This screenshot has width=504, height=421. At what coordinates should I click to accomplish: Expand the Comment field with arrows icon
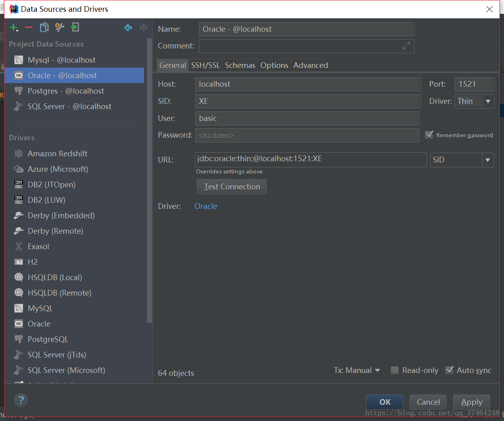406,46
